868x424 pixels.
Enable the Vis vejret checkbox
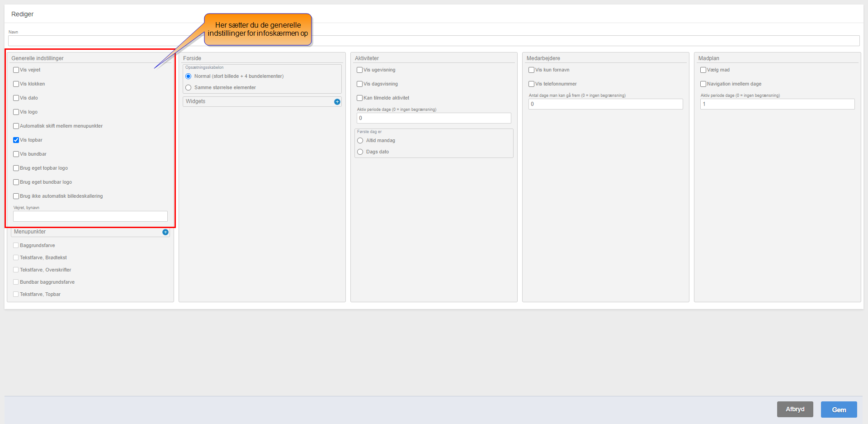pos(16,70)
